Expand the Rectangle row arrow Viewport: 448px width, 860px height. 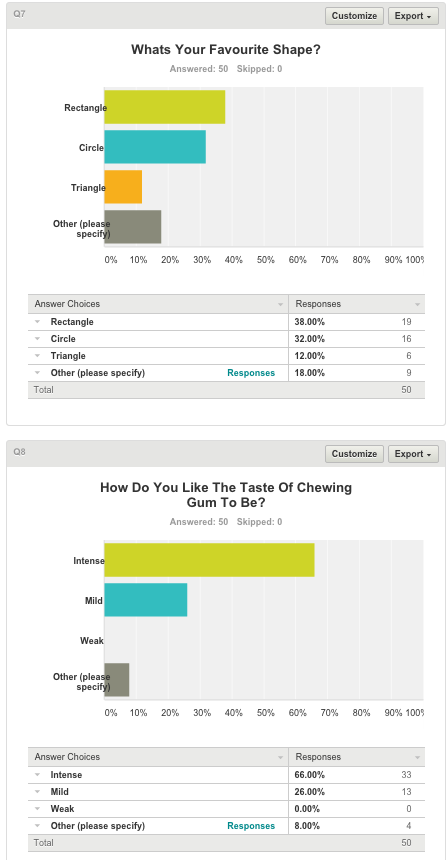tap(38, 322)
